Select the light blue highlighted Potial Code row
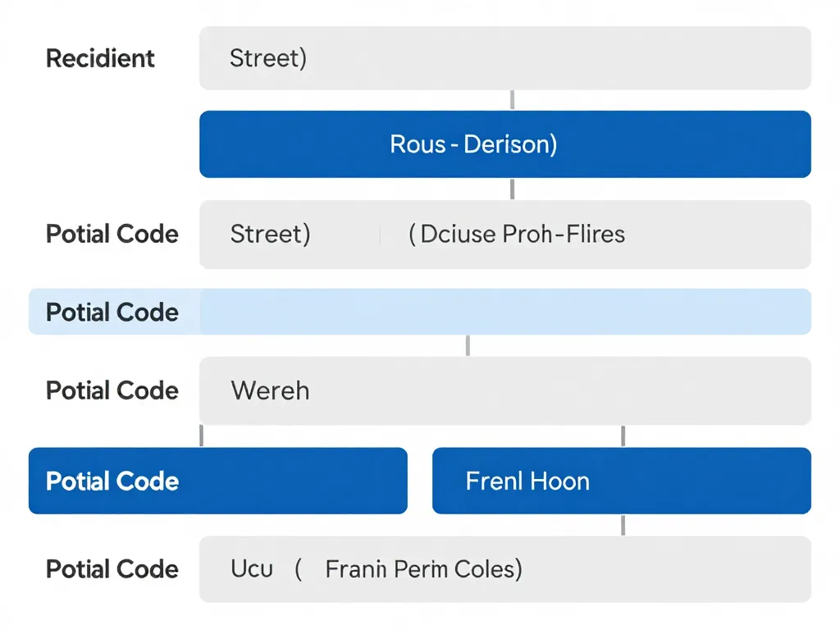Image resolution: width=840 pixels, height=630 pixels. point(420,313)
